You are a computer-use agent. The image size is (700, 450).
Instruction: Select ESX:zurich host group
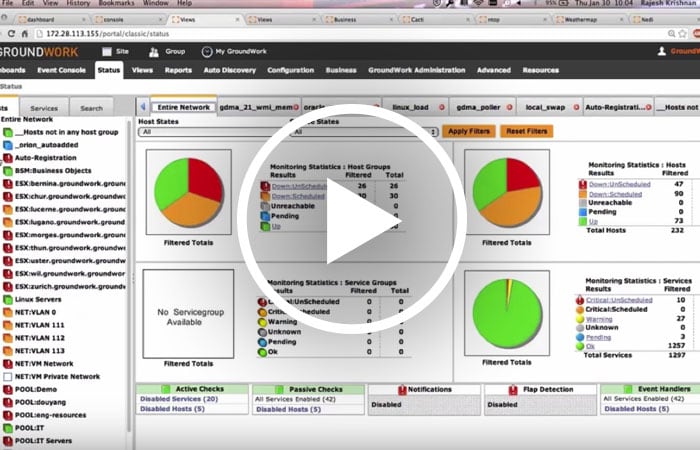pos(70,287)
